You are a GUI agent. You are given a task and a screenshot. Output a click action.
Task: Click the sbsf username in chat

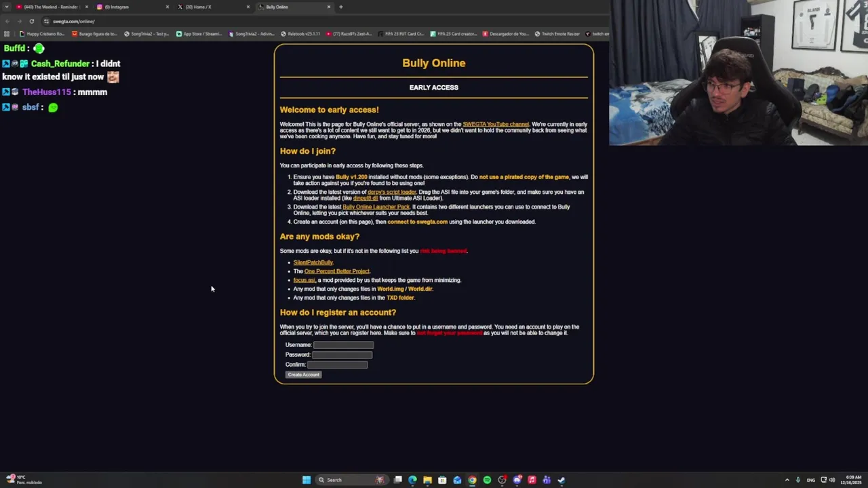coord(31,107)
